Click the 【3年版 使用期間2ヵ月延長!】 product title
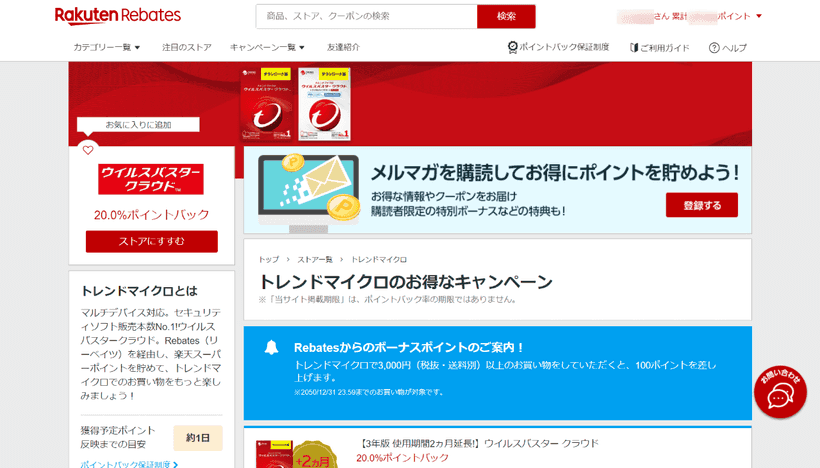Viewport: 820px width, 468px height. (x=477, y=443)
